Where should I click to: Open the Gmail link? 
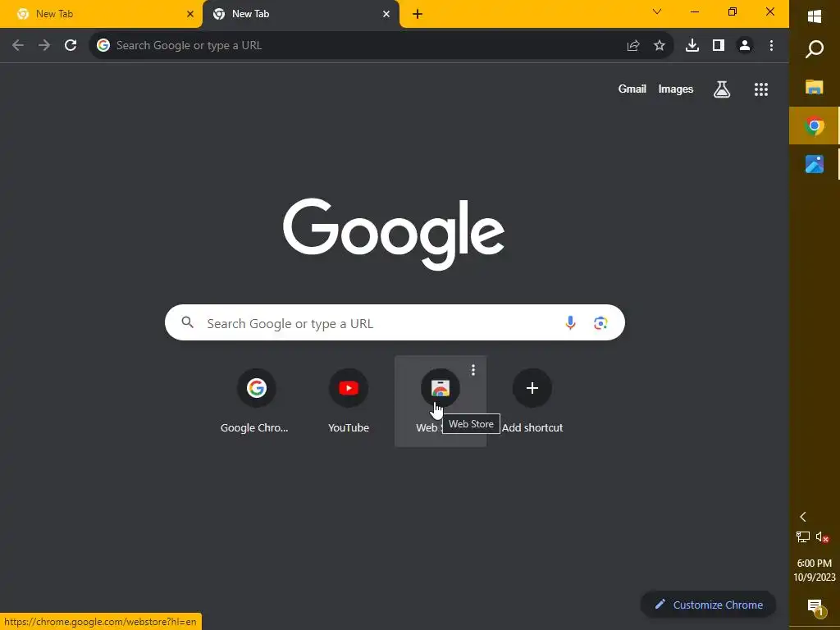632,89
